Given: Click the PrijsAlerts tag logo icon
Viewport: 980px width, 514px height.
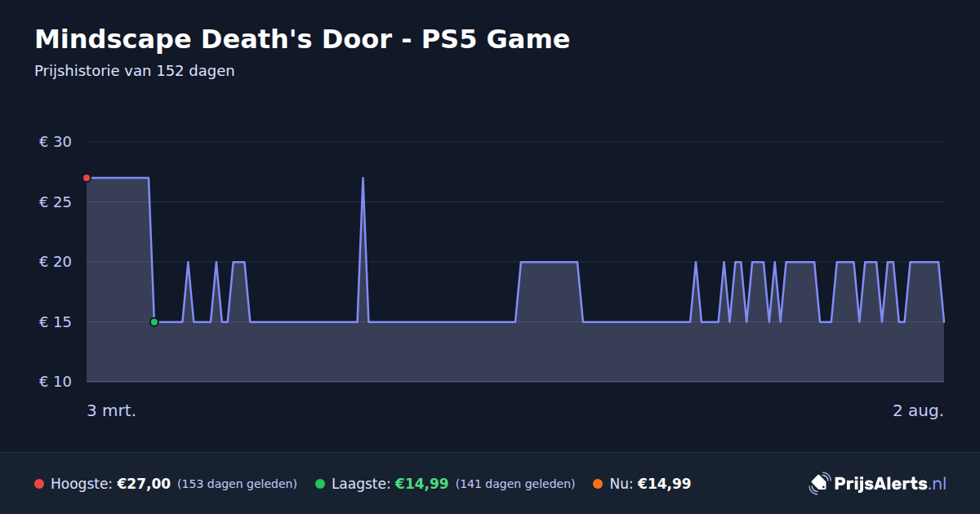Looking at the screenshot, I should [819, 484].
